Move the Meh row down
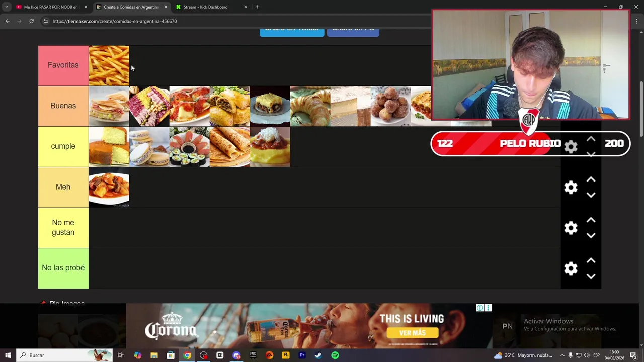This screenshot has width=644, height=362. click(x=591, y=195)
